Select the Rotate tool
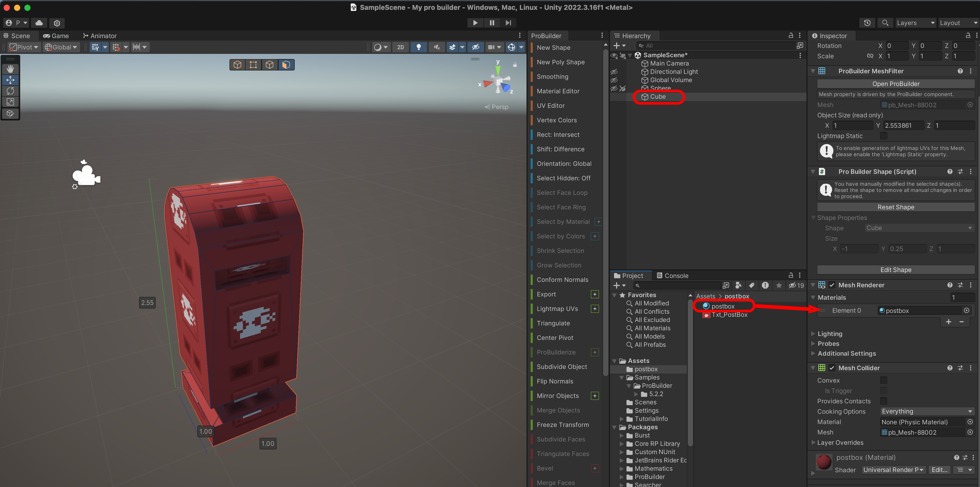Image resolution: width=980 pixels, height=487 pixels. (x=10, y=91)
